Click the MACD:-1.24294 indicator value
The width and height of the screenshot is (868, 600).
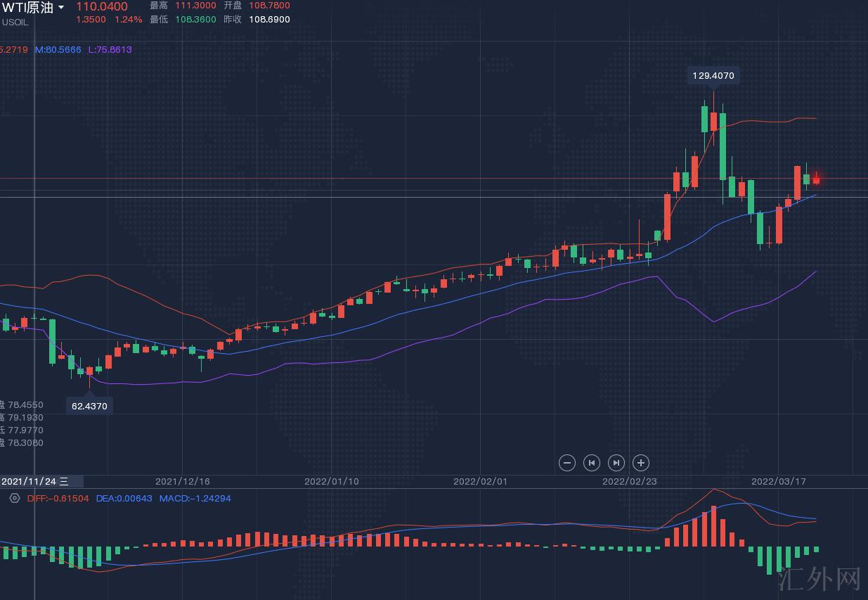pyautogui.click(x=195, y=498)
